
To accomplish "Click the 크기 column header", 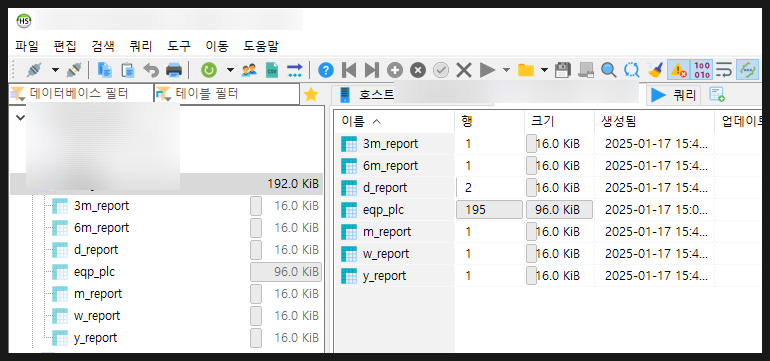I will [559, 122].
